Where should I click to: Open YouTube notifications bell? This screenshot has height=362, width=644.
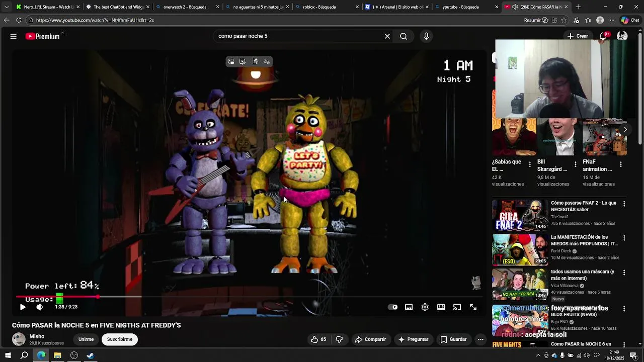click(x=603, y=36)
